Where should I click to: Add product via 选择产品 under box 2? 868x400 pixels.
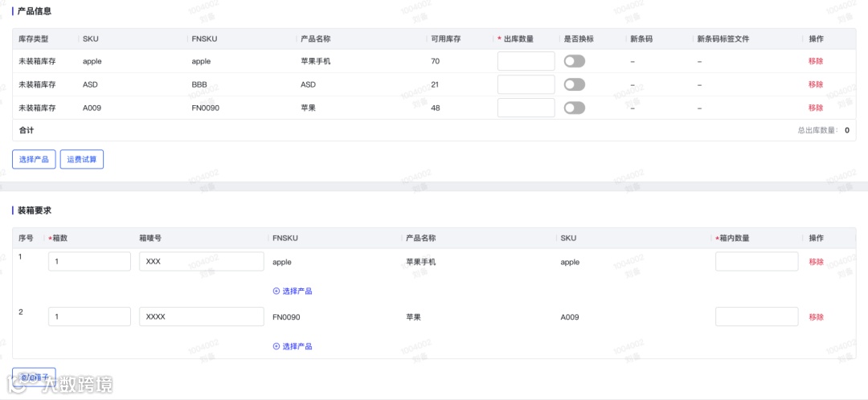293,346
